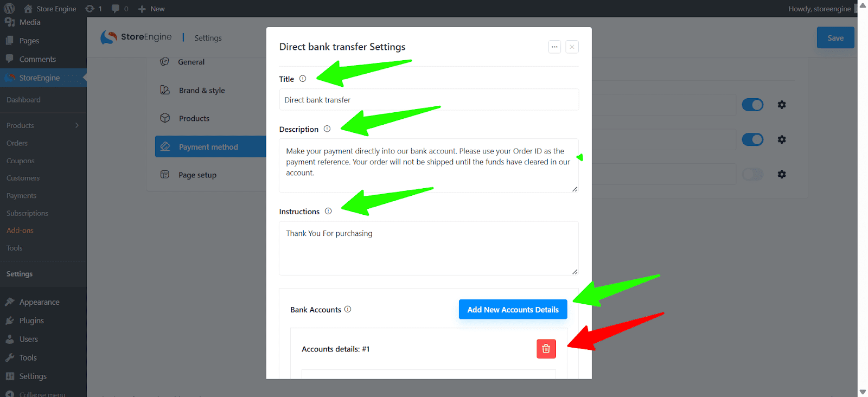Enable the third disabled payment switch
Screen dimensions: 868x397
(752, 174)
